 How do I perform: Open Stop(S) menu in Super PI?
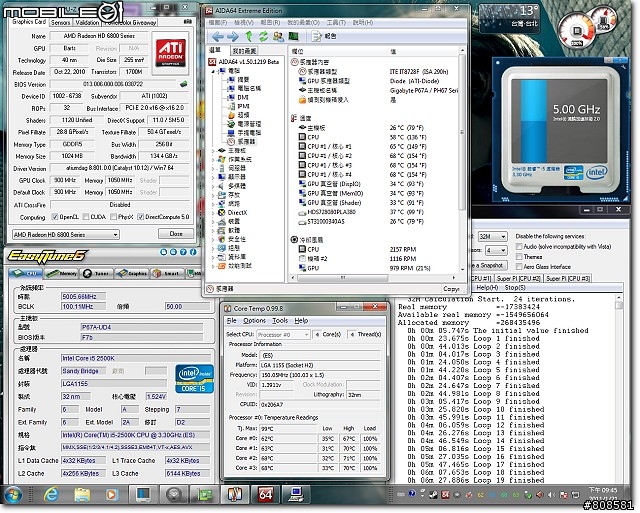point(515,288)
